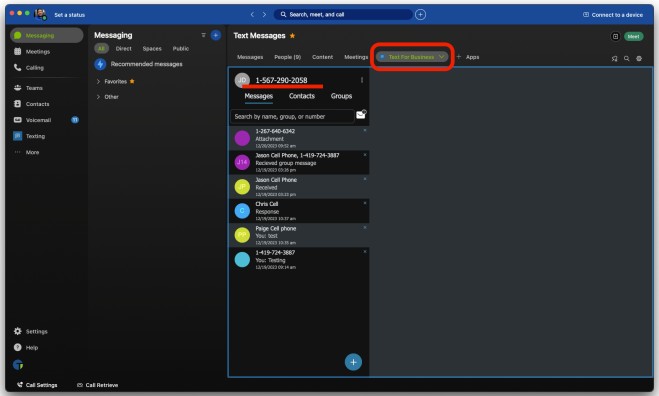Open the message filter icon in Messaging header

click(203, 35)
